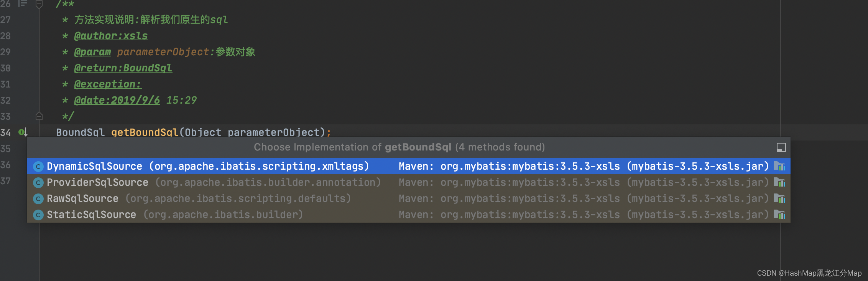Click class icon beside DynamicSqlSource
868x281 pixels.
tap(38, 167)
